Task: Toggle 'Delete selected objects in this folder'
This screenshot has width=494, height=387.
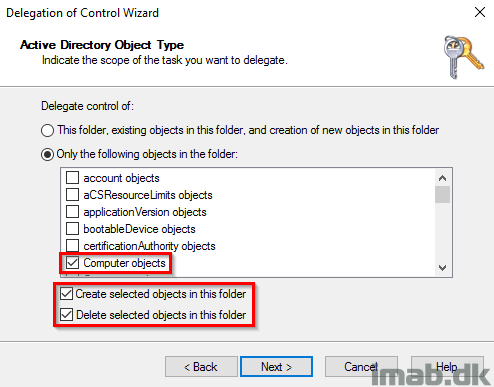Action: coord(66,315)
